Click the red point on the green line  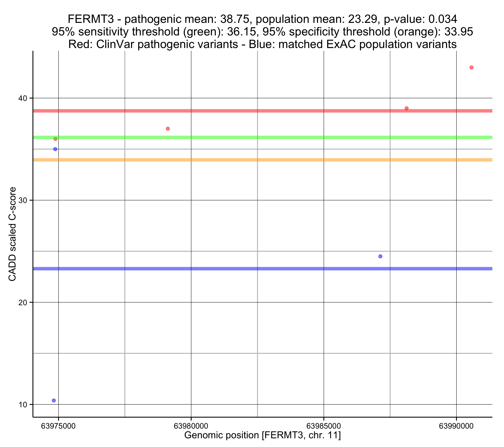[55, 139]
